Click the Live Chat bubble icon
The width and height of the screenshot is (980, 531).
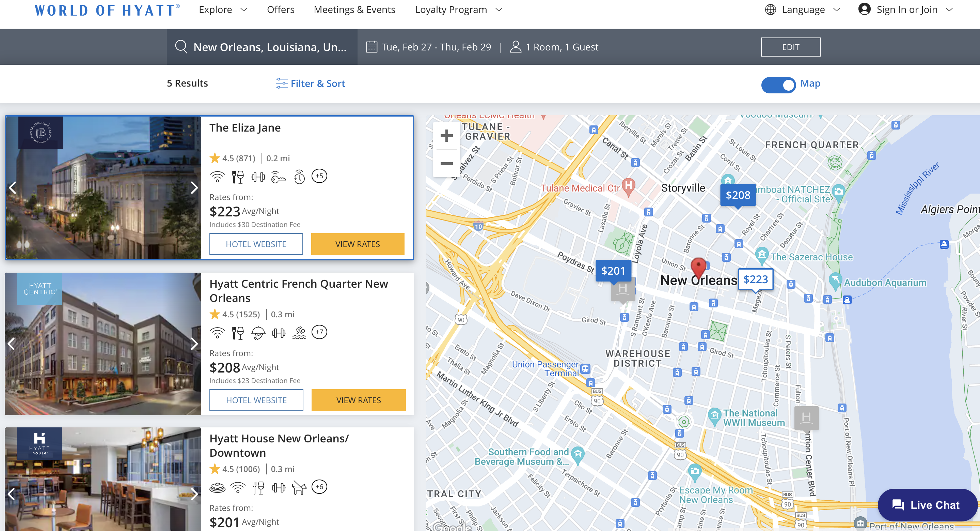[898, 505]
